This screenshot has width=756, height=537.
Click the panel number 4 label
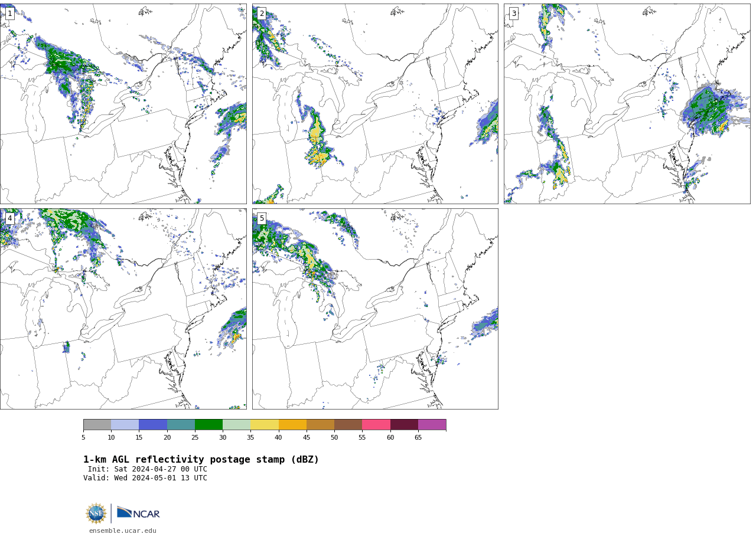(9, 218)
